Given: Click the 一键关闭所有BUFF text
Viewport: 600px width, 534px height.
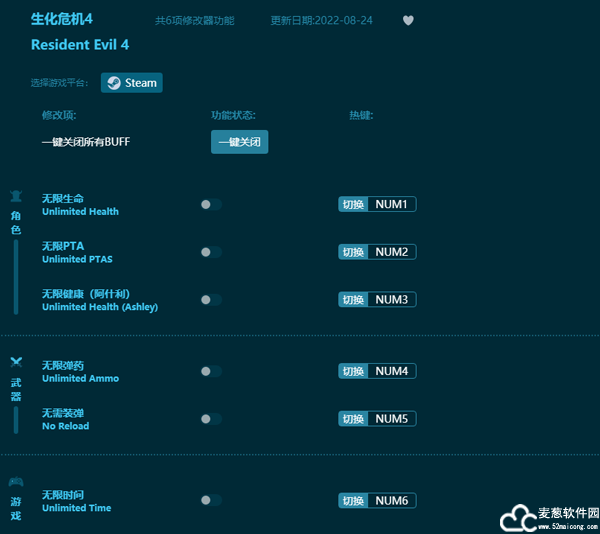Looking at the screenshot, I should tap(86, 142).
